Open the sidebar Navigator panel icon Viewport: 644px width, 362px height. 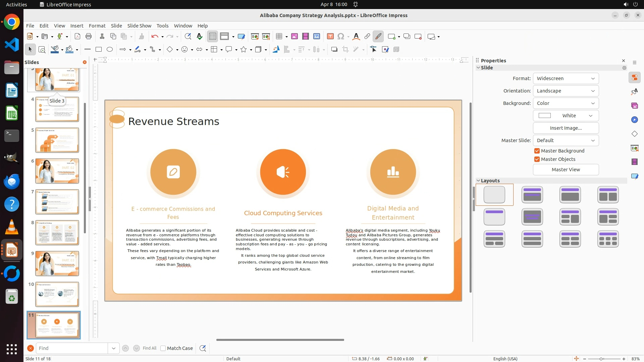click(634, 120)
